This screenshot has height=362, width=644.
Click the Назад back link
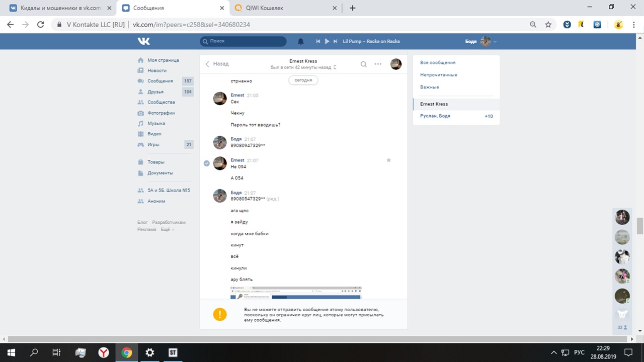[x=217, y=64]
